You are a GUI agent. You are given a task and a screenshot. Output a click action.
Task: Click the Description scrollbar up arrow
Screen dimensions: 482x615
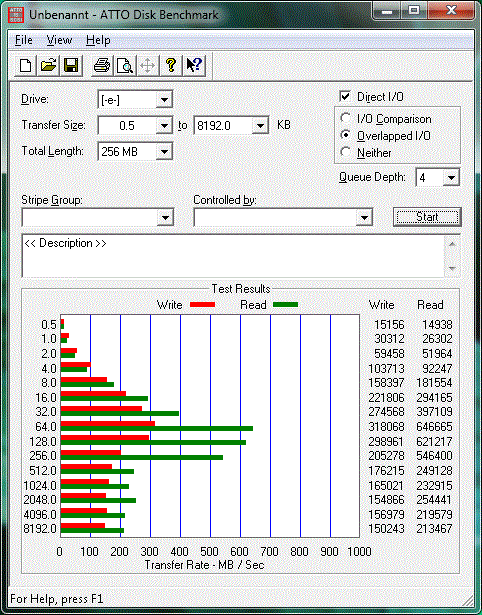coord(452,244)
